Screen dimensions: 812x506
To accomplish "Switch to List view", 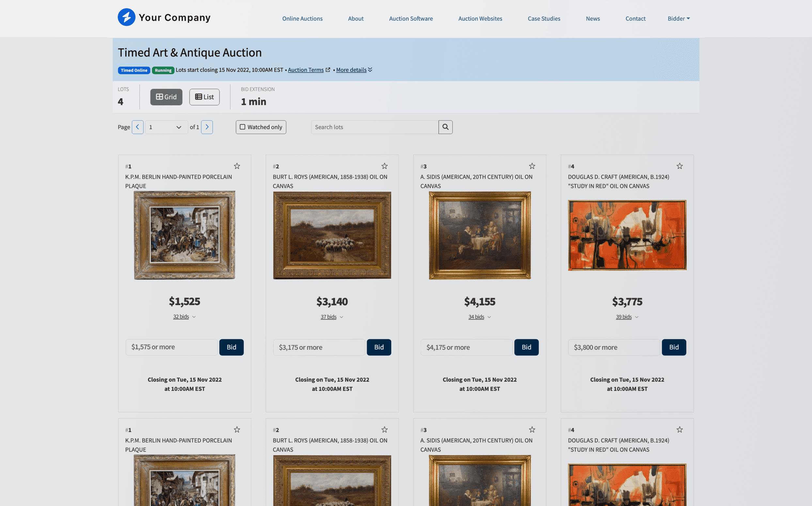I will click(204, 97).
